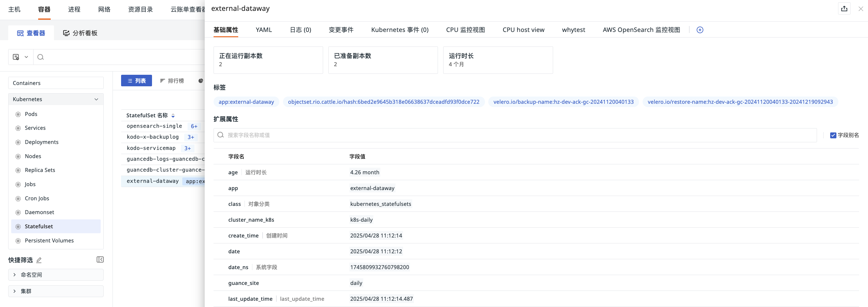The image size is (868, 307).
Task: Click the Pods icon in Kubernetes tree
Action: tap(18, 114)
